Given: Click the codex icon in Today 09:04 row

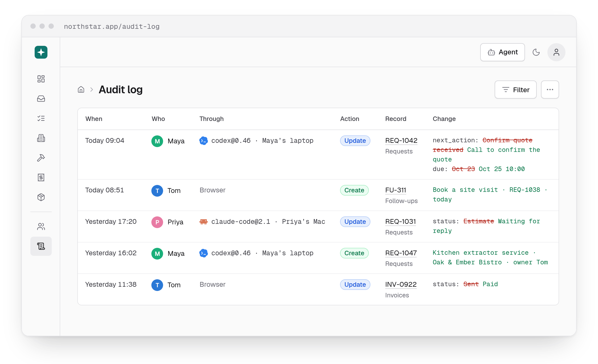Looking at the screenshot, I should (204, 141).
